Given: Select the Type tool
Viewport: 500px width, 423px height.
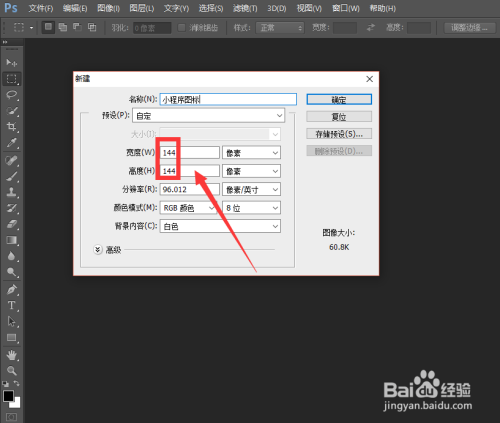Looking at the screenshot, I should 12,305.
